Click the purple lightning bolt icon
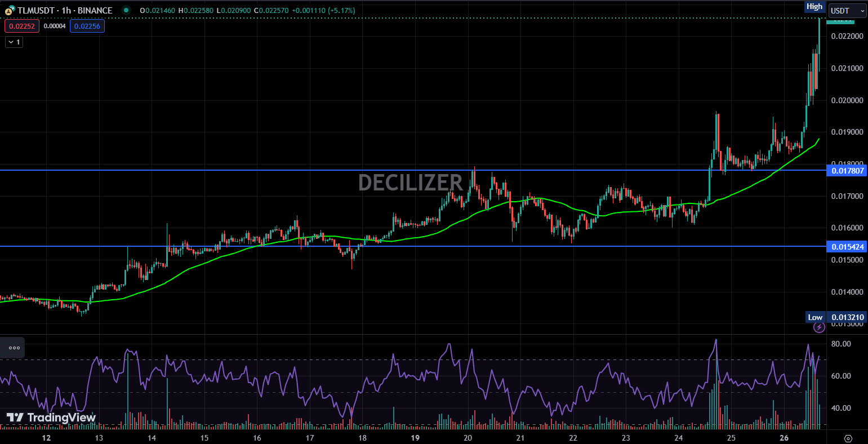The height and width of the screenshot is (444, 868). click(818, 327)
